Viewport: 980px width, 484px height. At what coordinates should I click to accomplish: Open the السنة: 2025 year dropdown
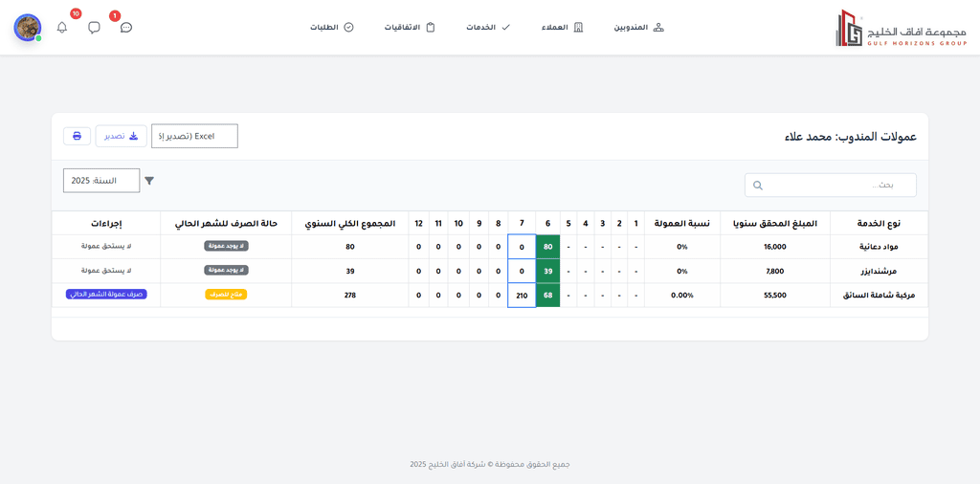[101, 181]
